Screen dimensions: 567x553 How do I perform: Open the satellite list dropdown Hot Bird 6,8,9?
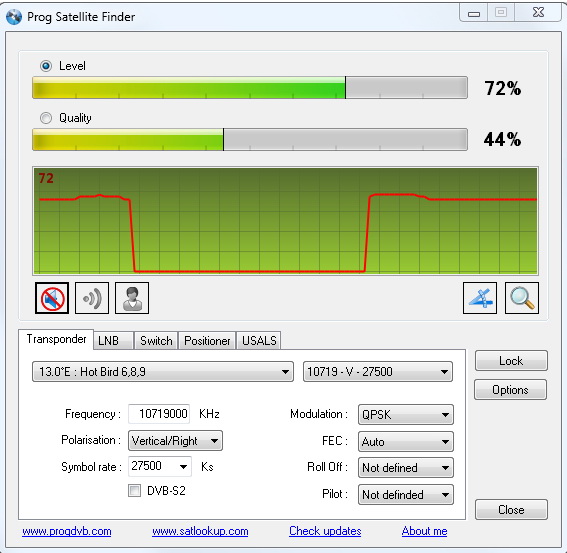tap(163, 371)
